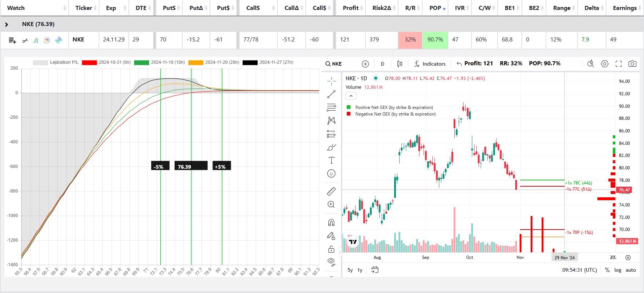Click the green 2024-11-10 (10n) legend swatch

click(141, 63)
